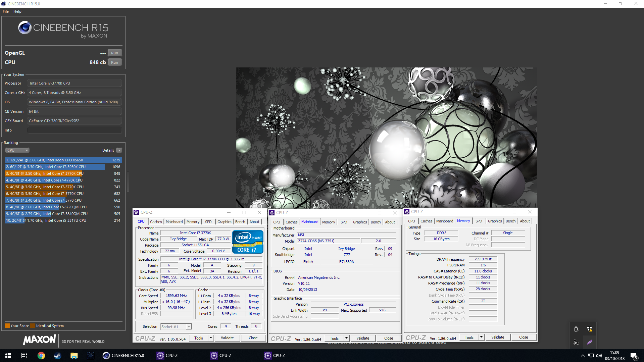Open Graphics tab in first CPU-Z window
644x362 pixels.
pyautogui.click(x=225, y=222)
